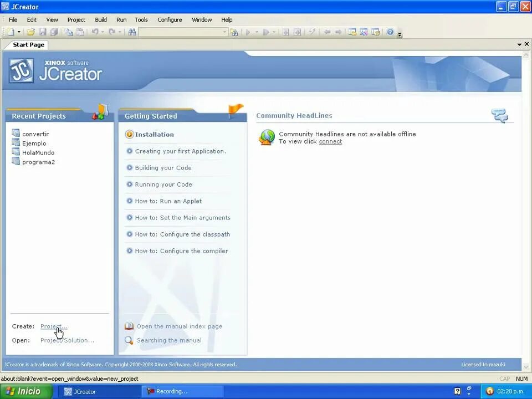Expand the Build project dropdown arrow

pos(274,32)
